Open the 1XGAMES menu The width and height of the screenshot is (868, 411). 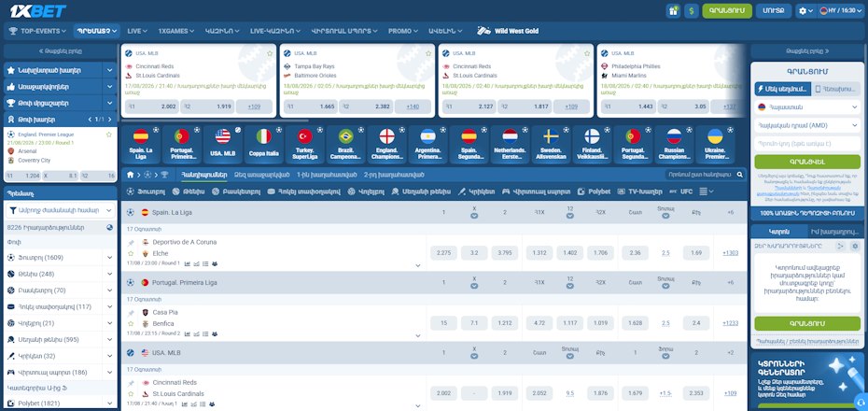tap(176, 31)
